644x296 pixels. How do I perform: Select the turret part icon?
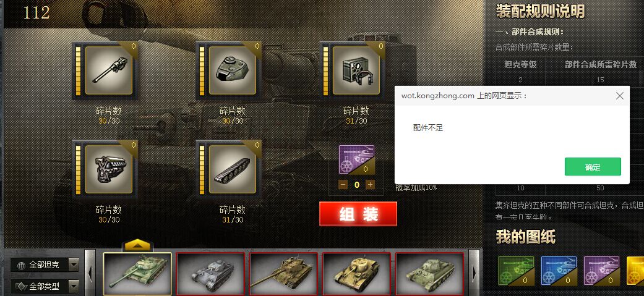(233, 70)
